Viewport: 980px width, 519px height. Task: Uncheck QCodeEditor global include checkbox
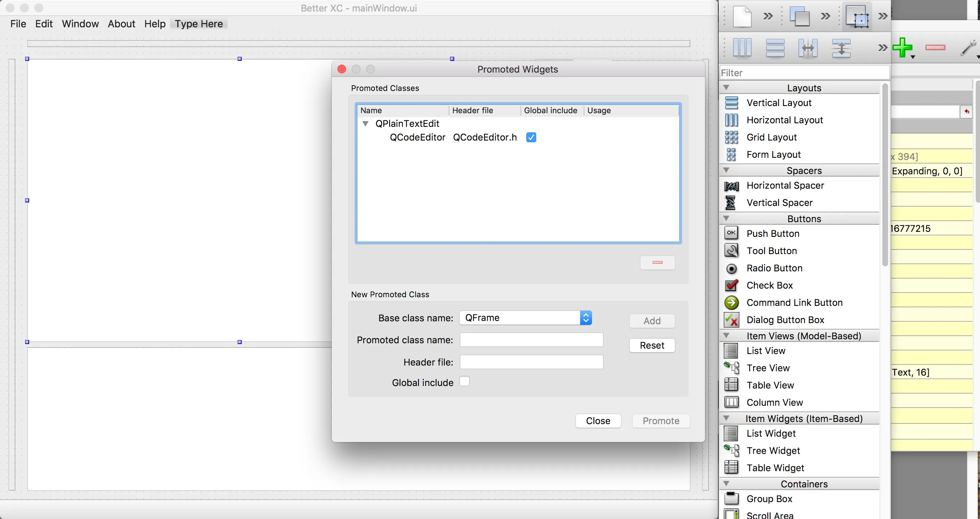tap(531, 137)
